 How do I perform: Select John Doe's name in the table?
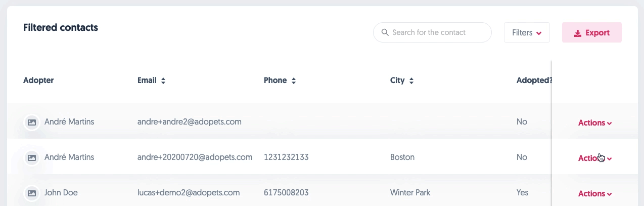(x=61, y=193)
